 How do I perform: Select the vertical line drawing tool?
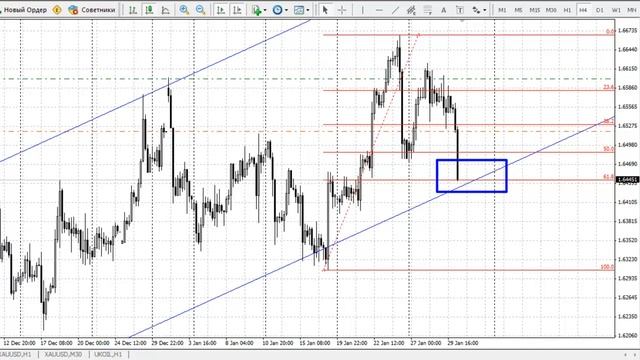point(362,10)
